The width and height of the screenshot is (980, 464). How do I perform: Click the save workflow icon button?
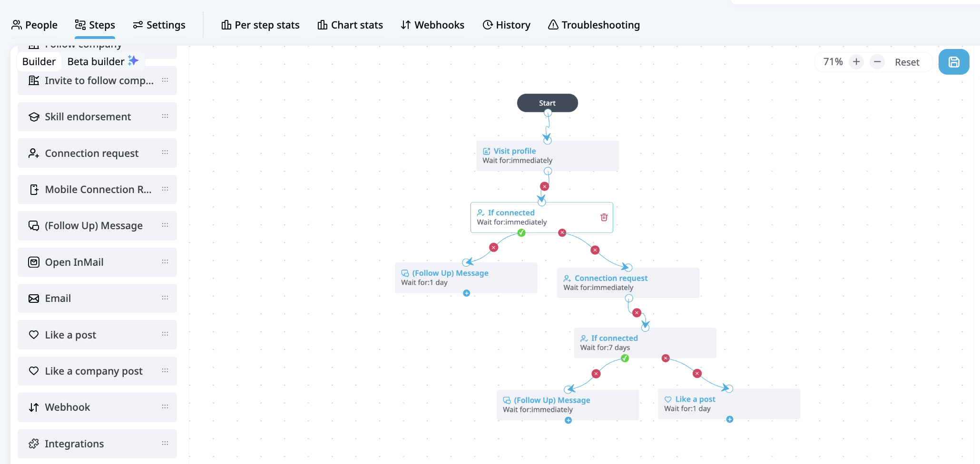point(953,62)
